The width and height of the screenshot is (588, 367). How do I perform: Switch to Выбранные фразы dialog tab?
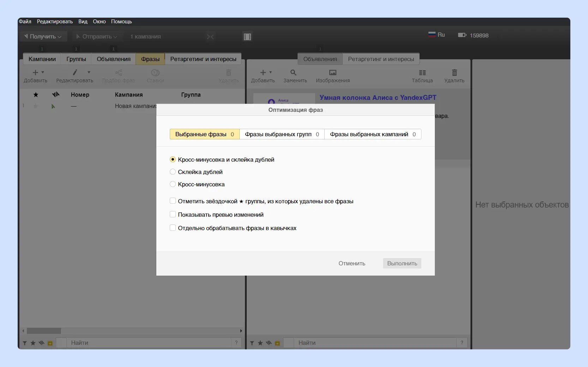[205, 134]
